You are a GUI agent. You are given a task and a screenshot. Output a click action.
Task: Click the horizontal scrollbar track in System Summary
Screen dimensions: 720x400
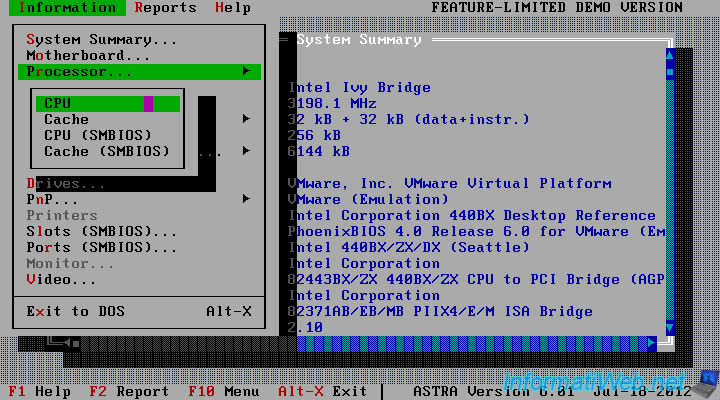(472, 343)
